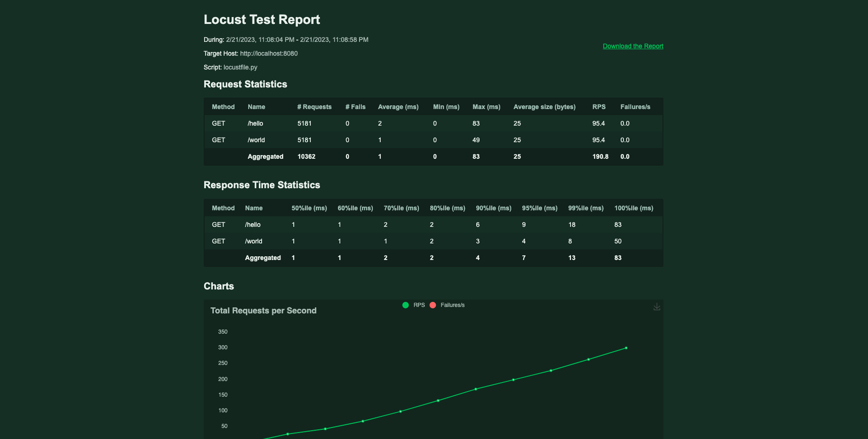This screenshot has width=868, height=439.
Task: Click 'Max (ms)' column header
Action: [x=486, y=107]
